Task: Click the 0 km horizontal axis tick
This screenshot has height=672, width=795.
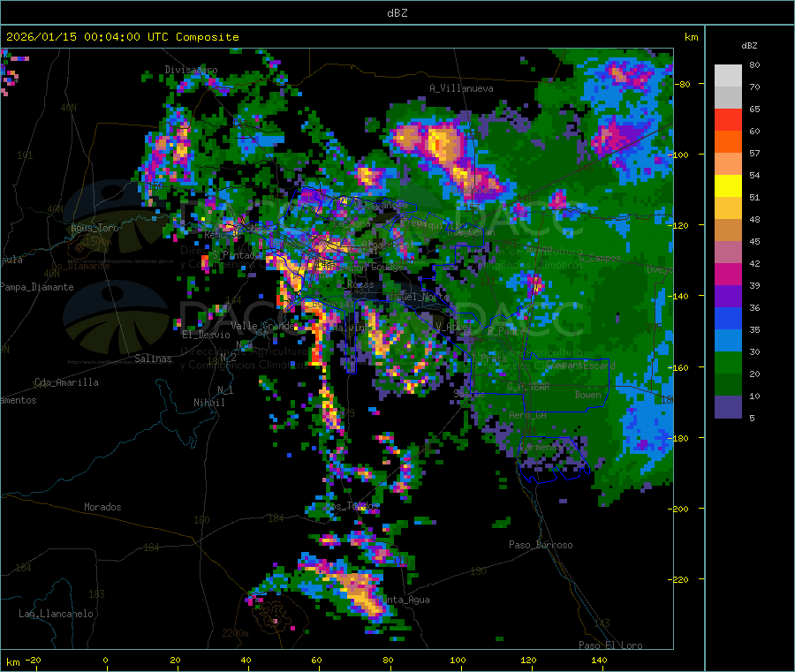Action: (105, 660)
